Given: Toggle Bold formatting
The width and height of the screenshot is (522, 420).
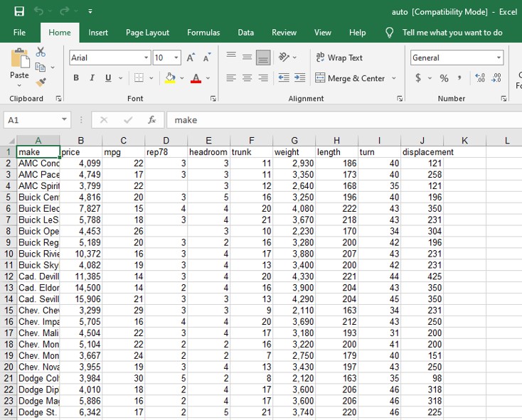Looking at the screenshot, I should [76, 78].
